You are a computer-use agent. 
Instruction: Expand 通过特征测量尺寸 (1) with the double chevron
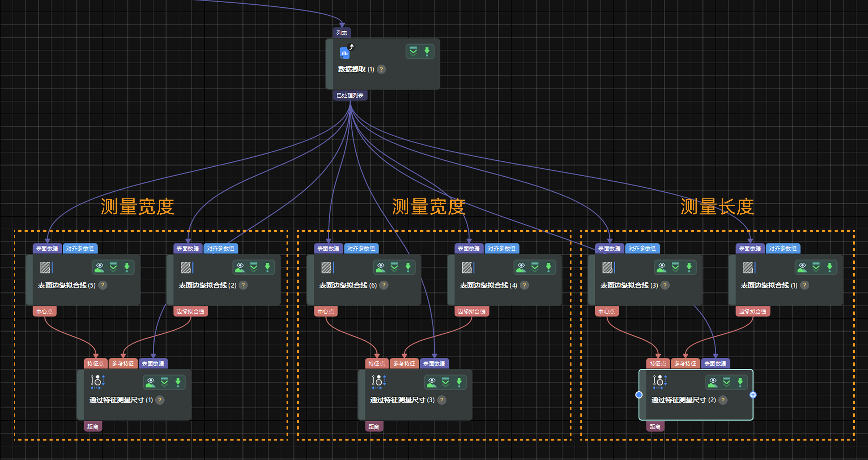164,382
